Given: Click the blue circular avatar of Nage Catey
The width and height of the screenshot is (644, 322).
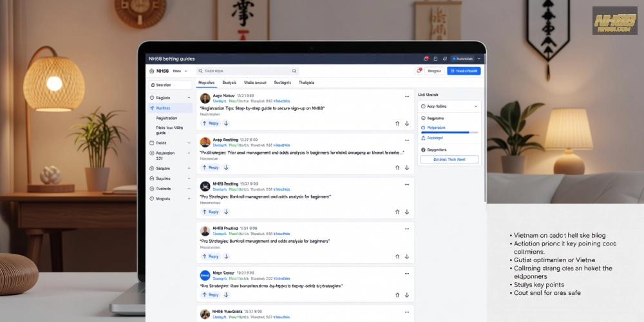Looking at the screenshot, I should click(205, 275).
